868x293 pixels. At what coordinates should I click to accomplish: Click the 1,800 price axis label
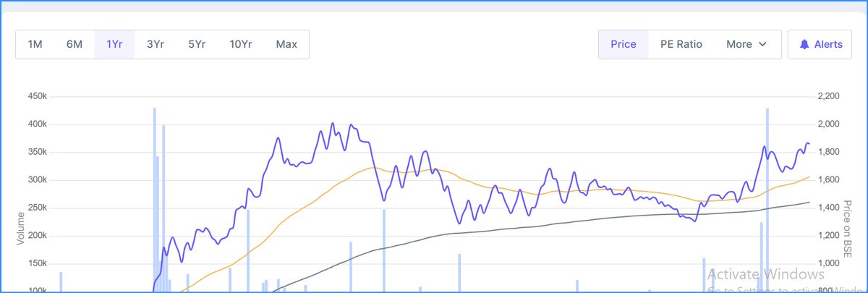pyautogui.click(x=827, y=153)
